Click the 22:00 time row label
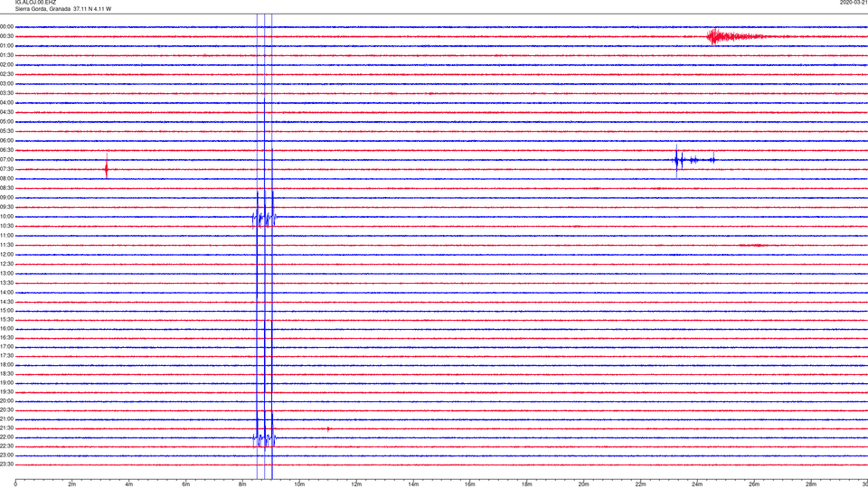Screen dimensions: 868x488 pos(6,437)
